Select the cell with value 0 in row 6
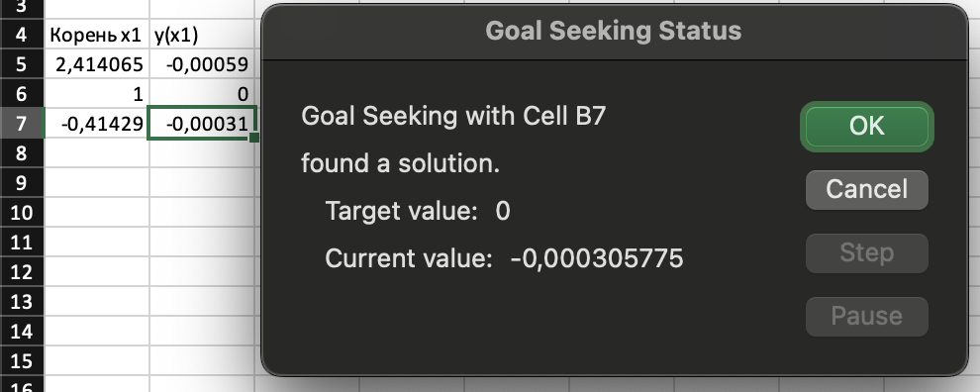 [201, 94]
